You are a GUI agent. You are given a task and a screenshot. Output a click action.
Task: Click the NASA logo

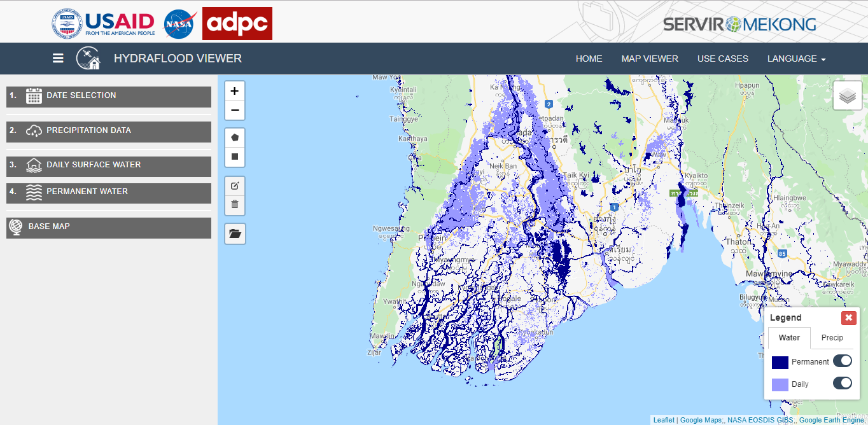click(x=180, y=24)
